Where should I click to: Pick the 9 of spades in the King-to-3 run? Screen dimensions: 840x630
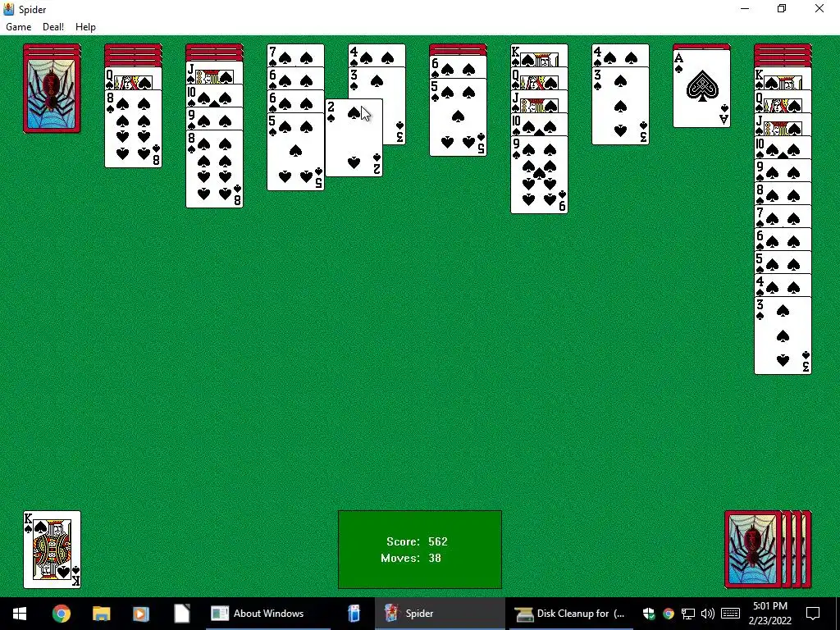click(x=783, y=171)
